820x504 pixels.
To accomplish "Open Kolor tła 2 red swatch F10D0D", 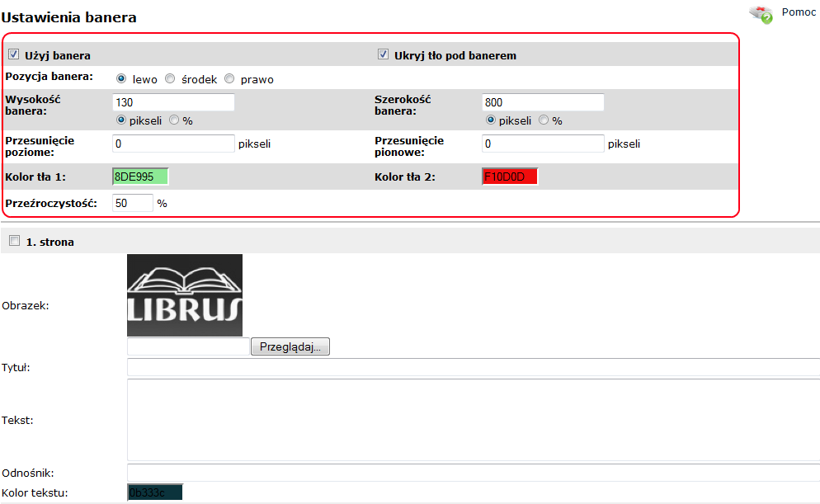I will [x=510, y=177].
